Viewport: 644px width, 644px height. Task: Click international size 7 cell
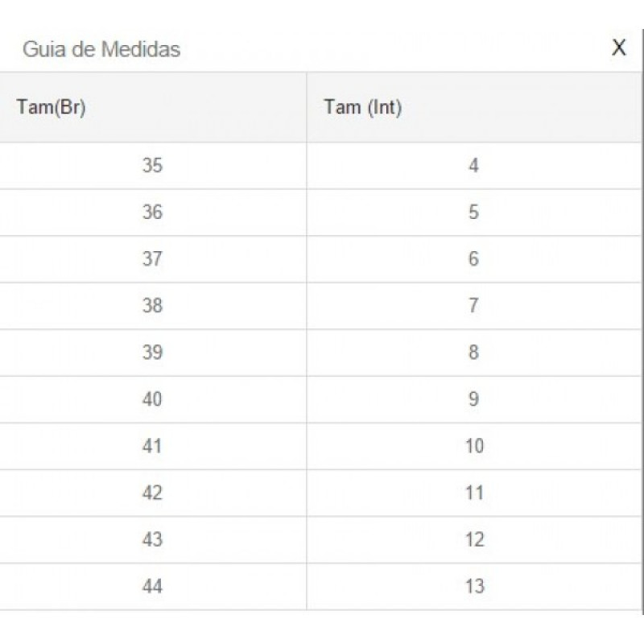(x=473, y=306)
